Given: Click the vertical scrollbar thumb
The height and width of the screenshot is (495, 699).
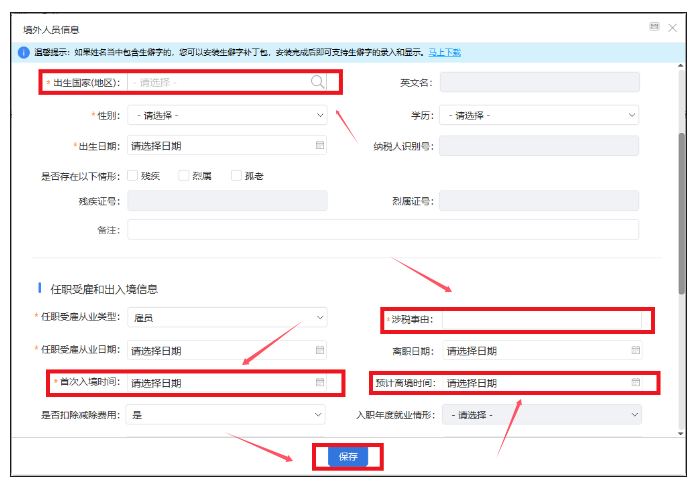Looking at the screenshot, I should pyautogui.click(x=681, y=213).
